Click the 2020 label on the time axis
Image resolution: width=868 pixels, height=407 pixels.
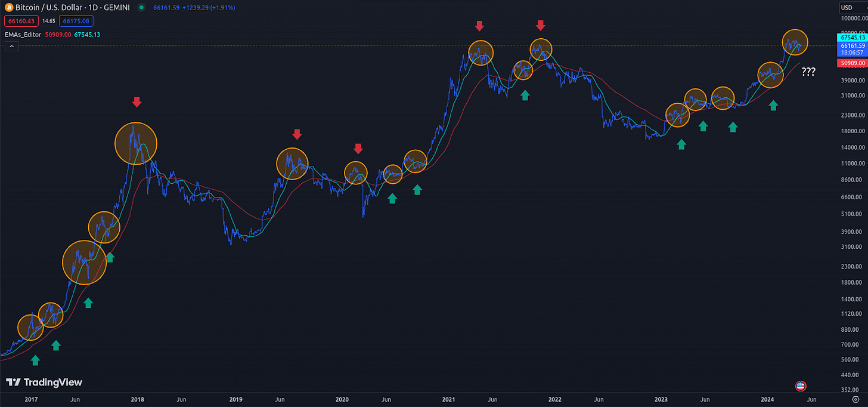pos(342,399)
